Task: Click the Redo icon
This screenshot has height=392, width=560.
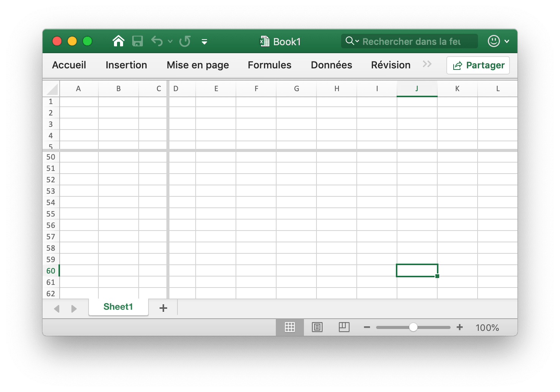Action: pyautogui.click(x=185, y=41)
